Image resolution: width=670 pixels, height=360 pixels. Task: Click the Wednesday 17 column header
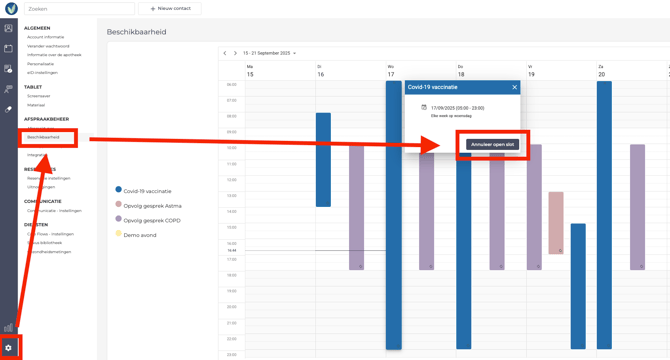point(421,71)
